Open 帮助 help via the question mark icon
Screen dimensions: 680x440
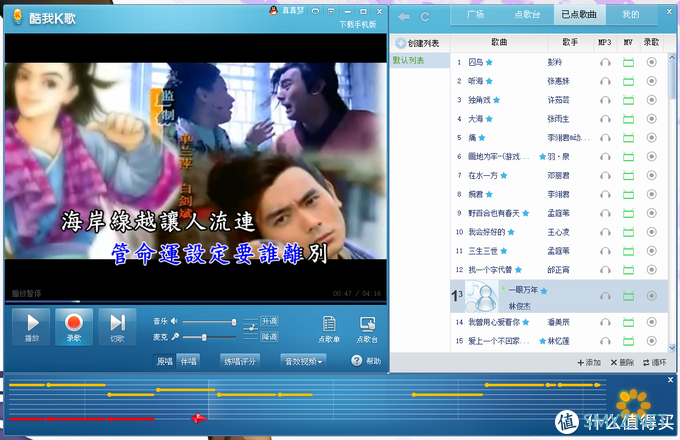pyautogui.click(x=356, y=360)
